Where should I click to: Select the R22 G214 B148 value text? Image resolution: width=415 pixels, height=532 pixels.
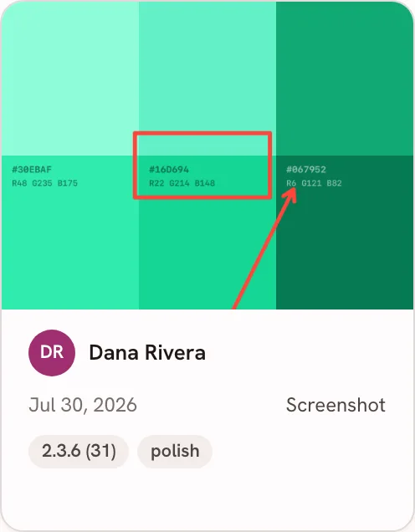coord(182,183)
